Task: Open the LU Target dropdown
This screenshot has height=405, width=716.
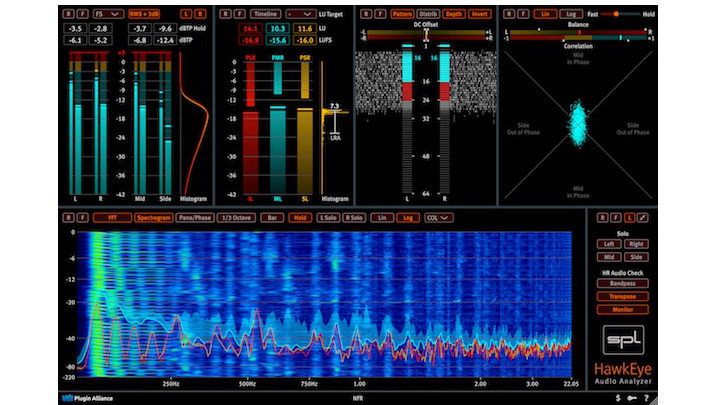Action: 301,15
